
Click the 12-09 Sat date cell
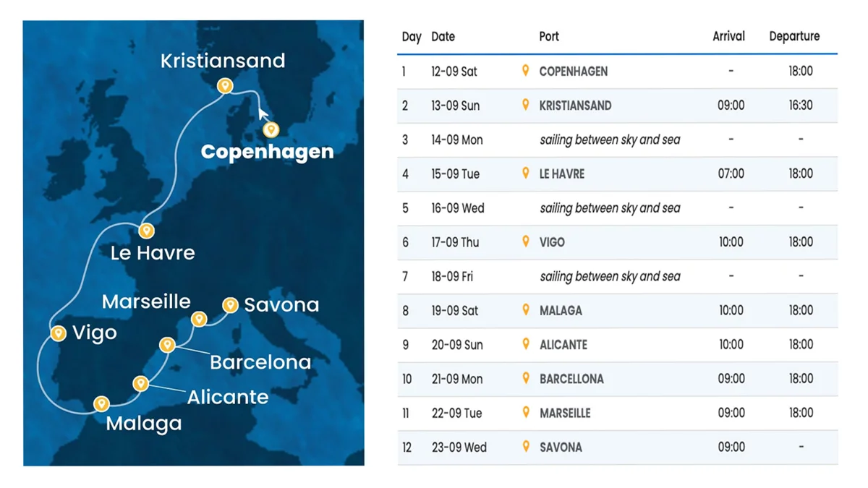click(x=454, y=72)
